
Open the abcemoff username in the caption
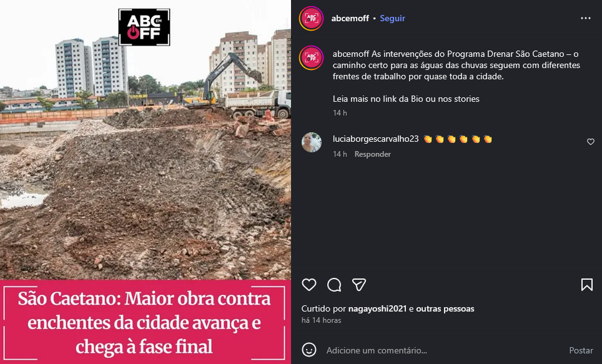pos(351,54)
